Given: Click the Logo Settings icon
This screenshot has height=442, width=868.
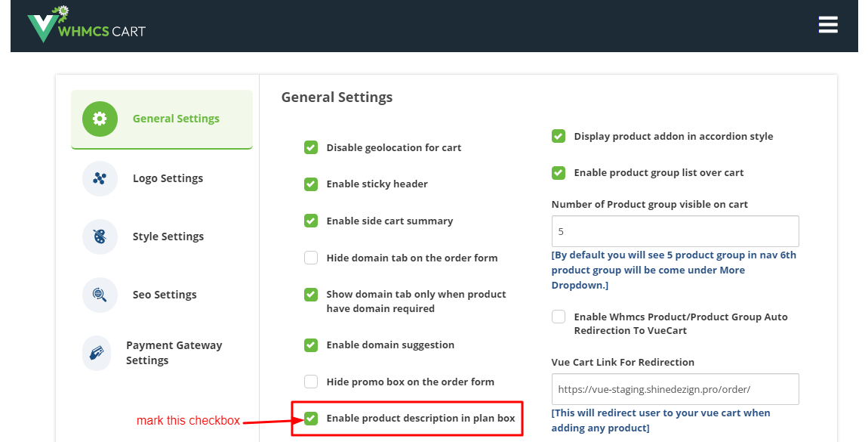Looking at the screenshot, I should pyautogui.click(x=100, y=178).
